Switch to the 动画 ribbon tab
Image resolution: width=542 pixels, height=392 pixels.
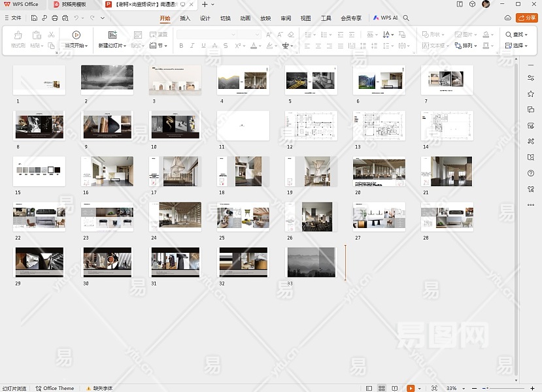click(245, 18)
